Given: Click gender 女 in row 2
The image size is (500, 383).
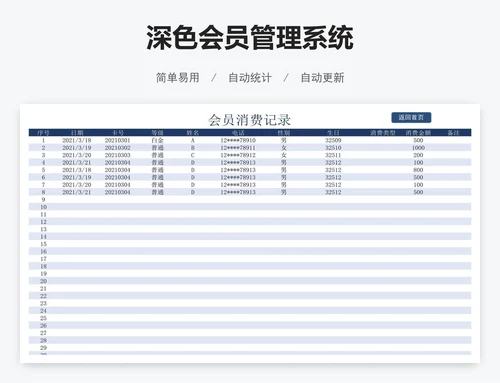Looking at the screenshot, I should 284,148.
